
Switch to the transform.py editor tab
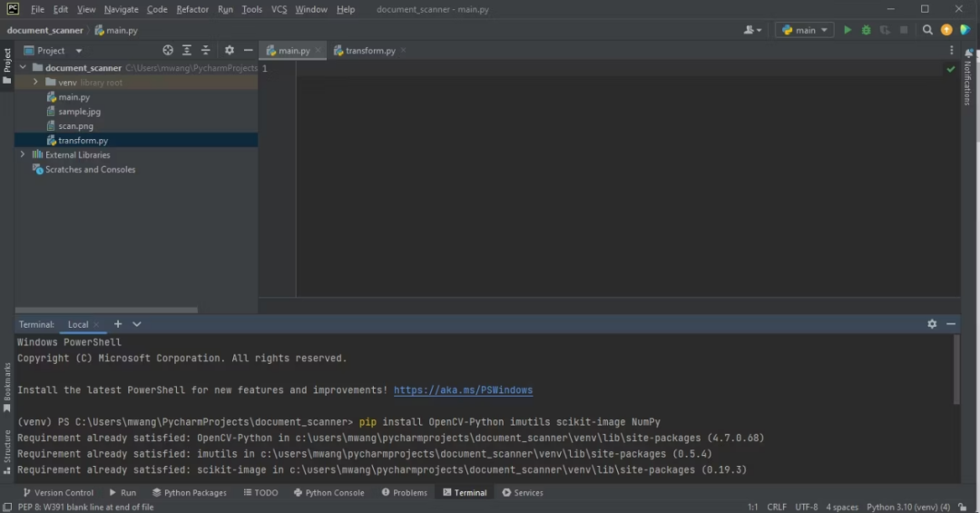369,51
